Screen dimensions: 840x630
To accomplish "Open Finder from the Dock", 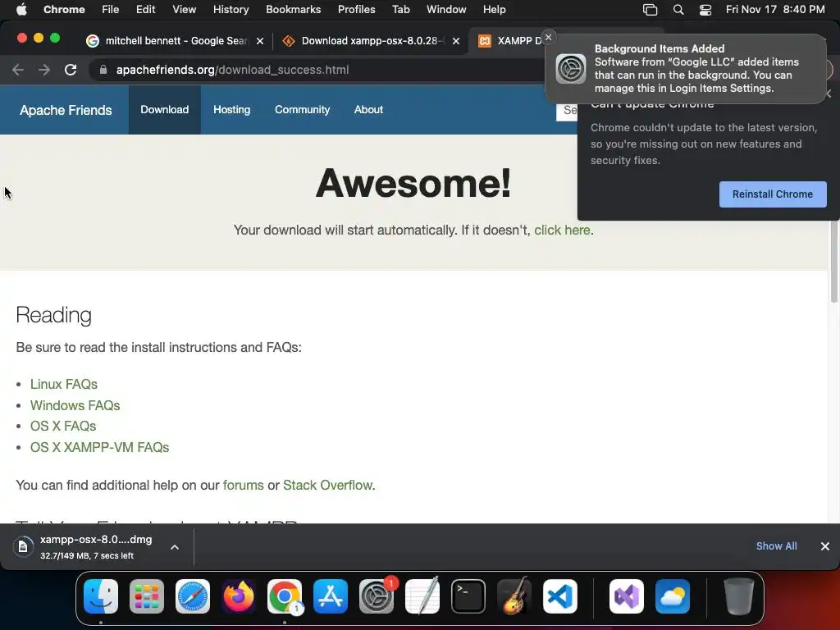I will pyautogui.click(x=101, y=596).
